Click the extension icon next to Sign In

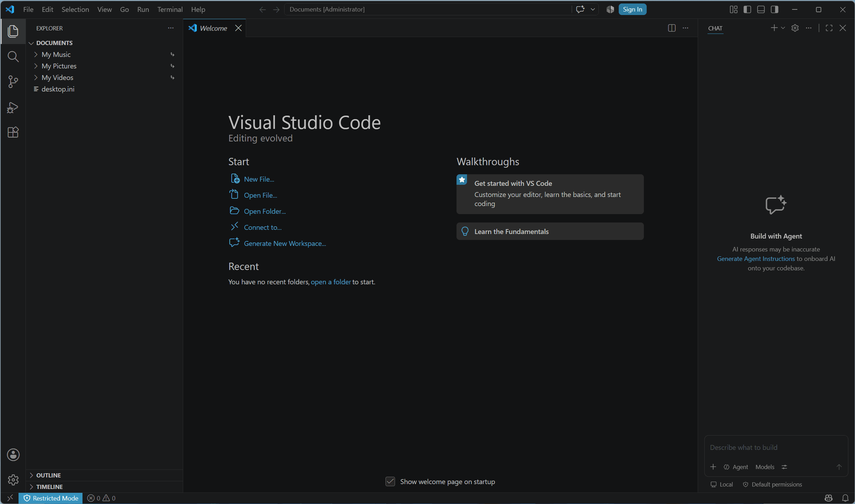click(610, 9)
